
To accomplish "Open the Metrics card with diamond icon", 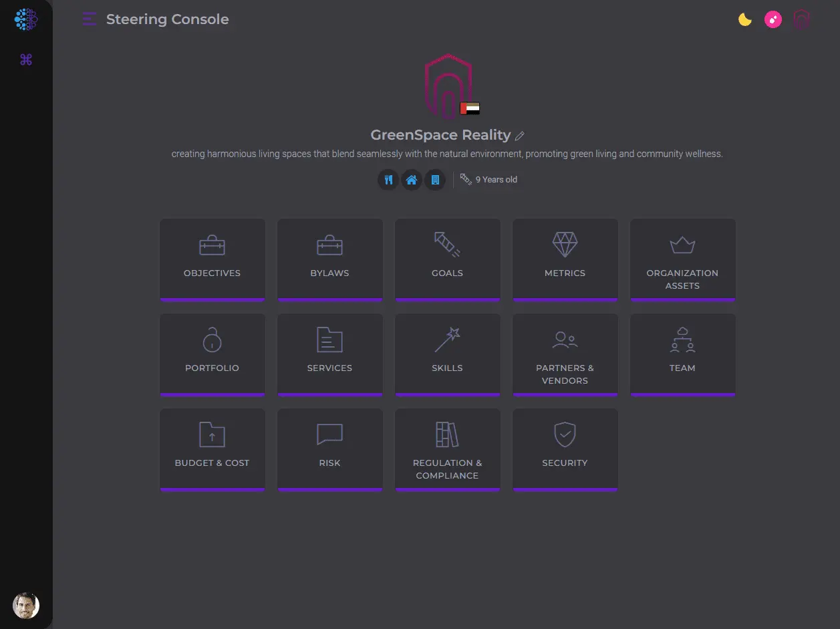I will (565, 260).
